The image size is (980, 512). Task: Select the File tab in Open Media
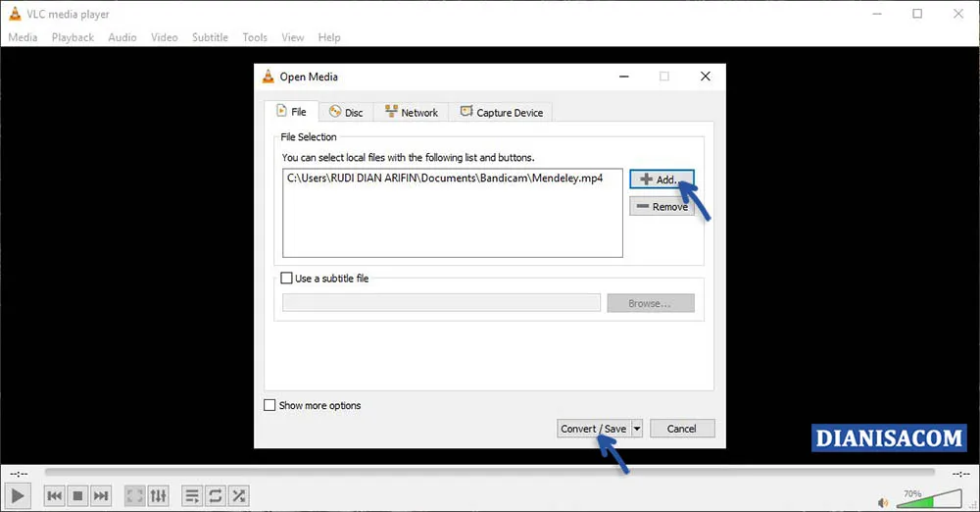click(x=291, y=112)
